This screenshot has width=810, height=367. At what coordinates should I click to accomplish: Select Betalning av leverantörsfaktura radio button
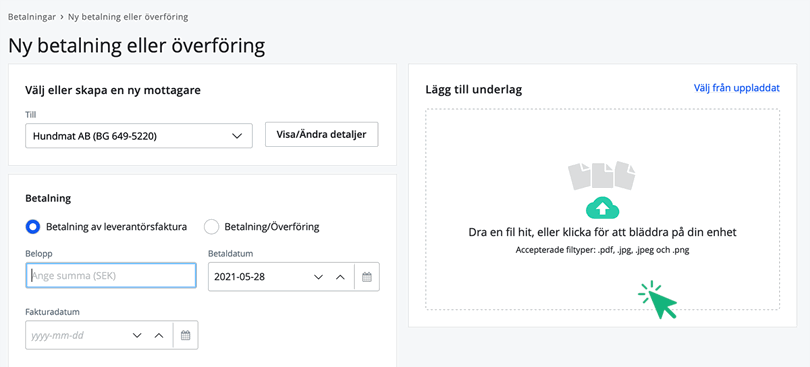tap(33, 226)
